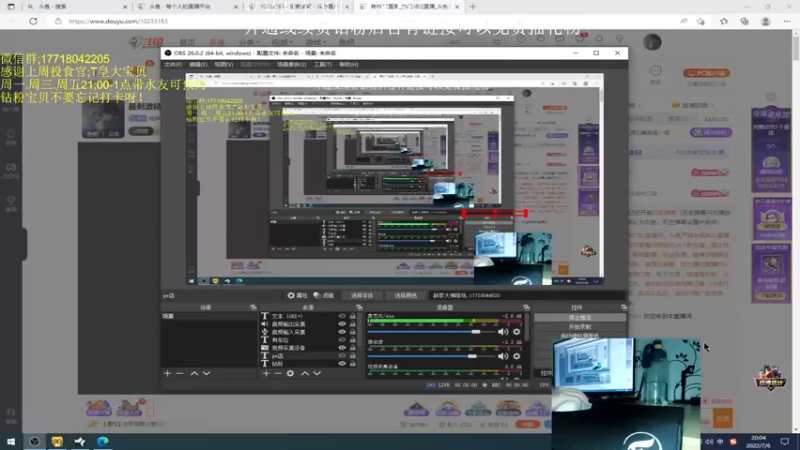This screenshot has height=450, width=800.
Task: Open Windows Start menu
Action: [11, 441]
